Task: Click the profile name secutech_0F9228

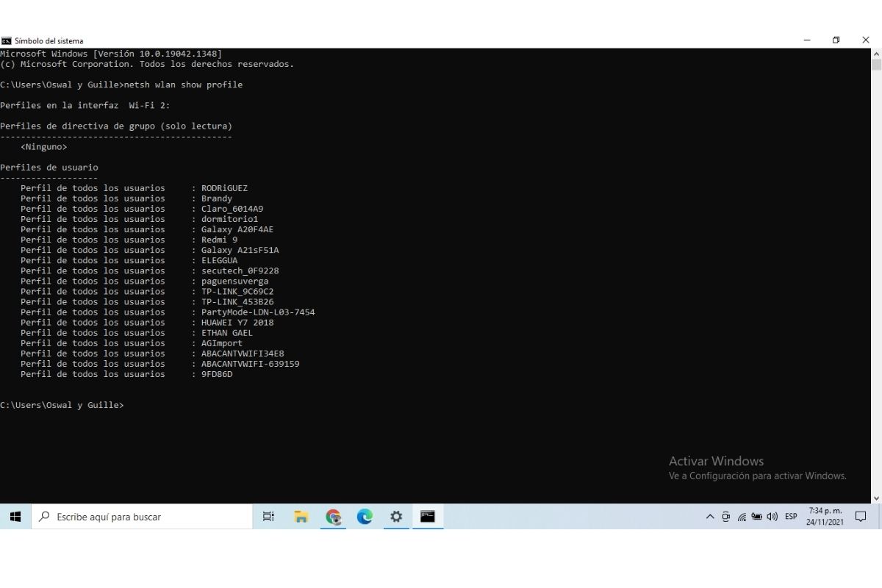Action: point(240,270)
